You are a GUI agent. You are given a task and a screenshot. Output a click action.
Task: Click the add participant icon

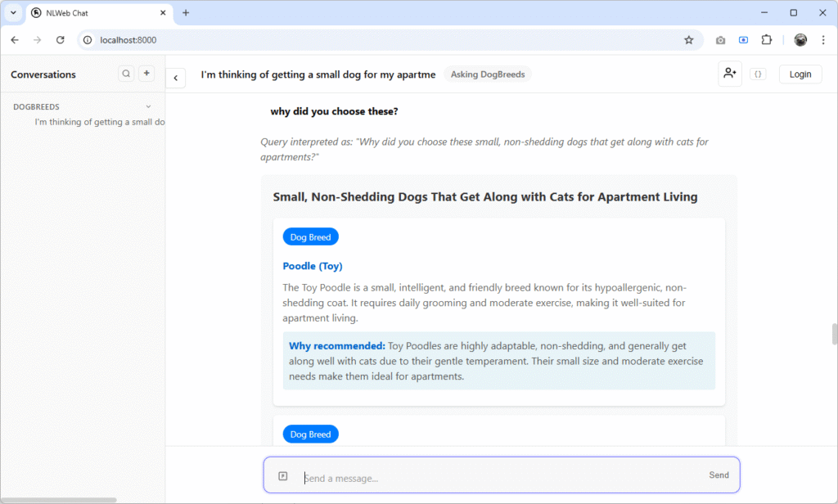point(730,74)
